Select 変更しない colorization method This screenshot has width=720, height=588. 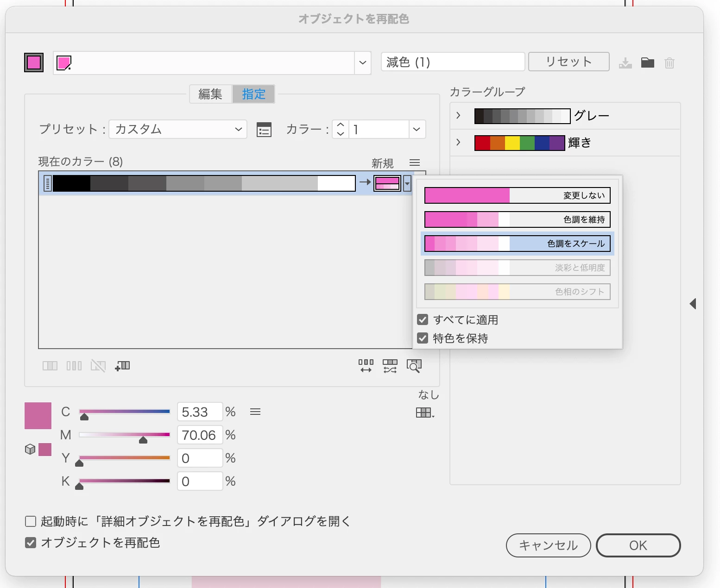point(518,195)
